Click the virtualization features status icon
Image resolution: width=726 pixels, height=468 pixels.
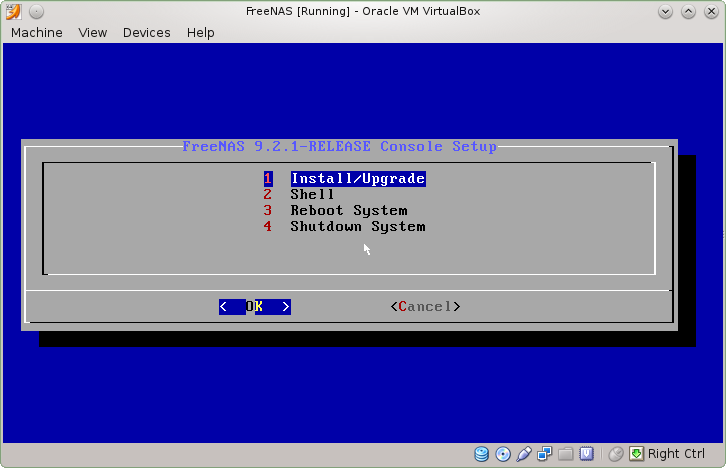(586, 454)
